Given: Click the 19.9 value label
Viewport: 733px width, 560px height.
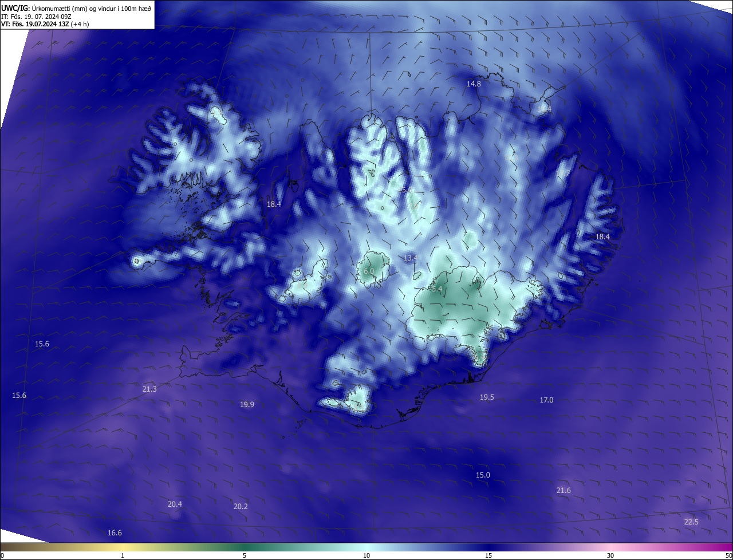Looking at the screenshot, I should [x=247, y=404].
